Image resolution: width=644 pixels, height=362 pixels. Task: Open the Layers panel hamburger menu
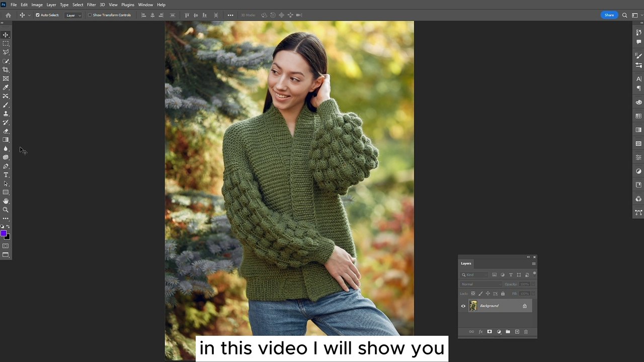click(x=534, y=263)
